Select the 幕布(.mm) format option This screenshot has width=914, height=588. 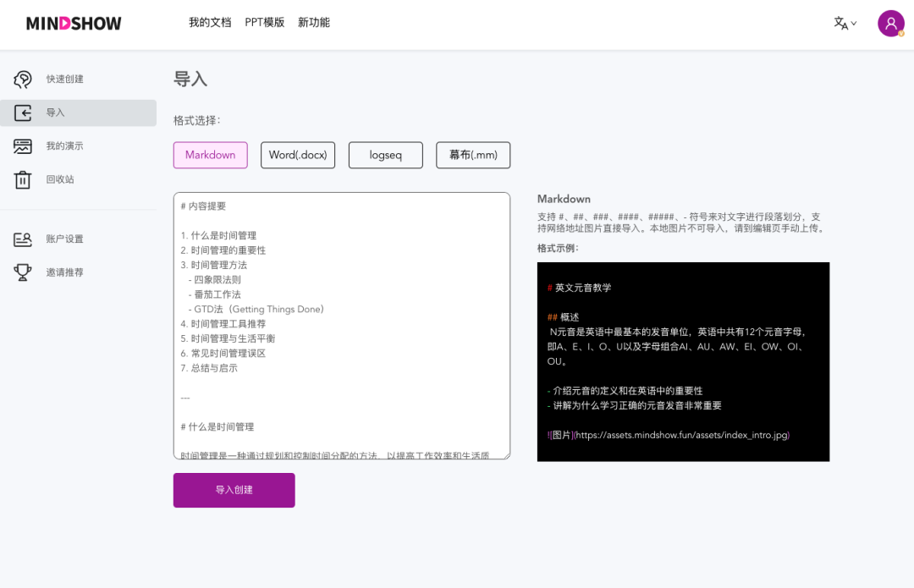point(473,155)
